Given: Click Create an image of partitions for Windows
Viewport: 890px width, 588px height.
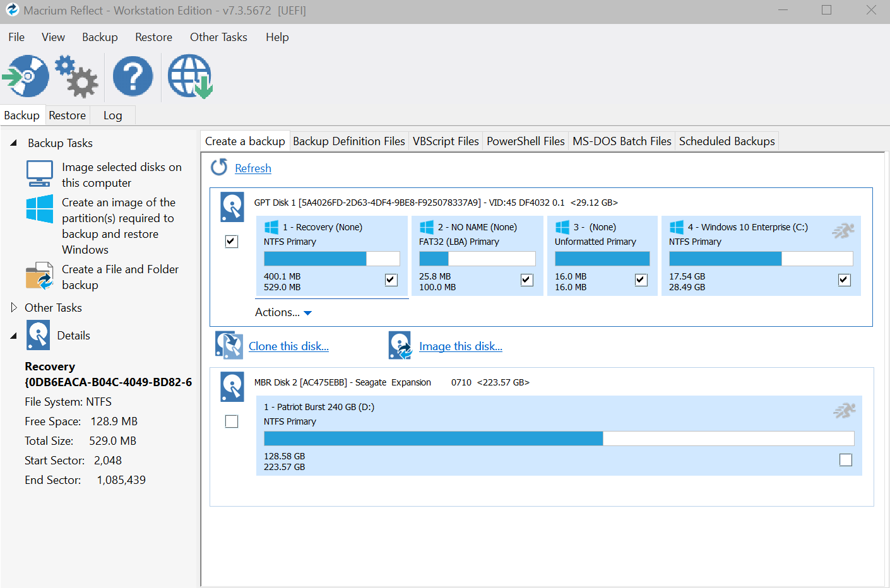Looking at the screenshot, I should 119,226.
